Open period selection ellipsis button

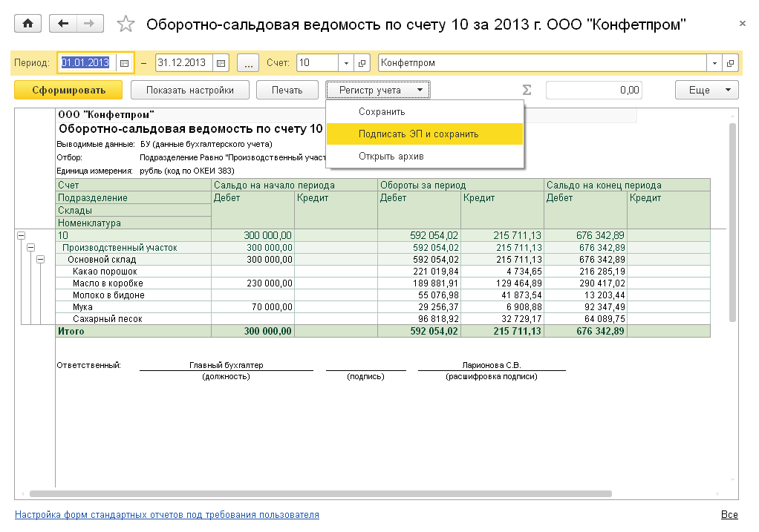click(x=248, y=63)
